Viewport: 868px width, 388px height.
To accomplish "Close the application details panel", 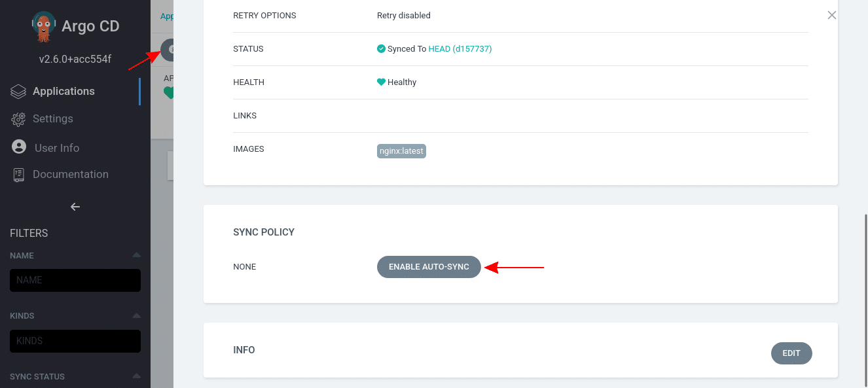I will 831,14.
